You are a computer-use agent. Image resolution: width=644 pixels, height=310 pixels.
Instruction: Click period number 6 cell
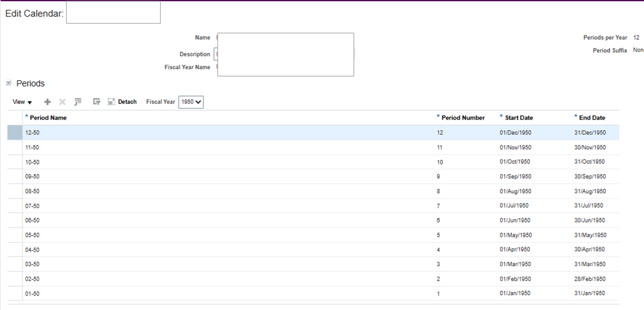(x=439, y=220)
